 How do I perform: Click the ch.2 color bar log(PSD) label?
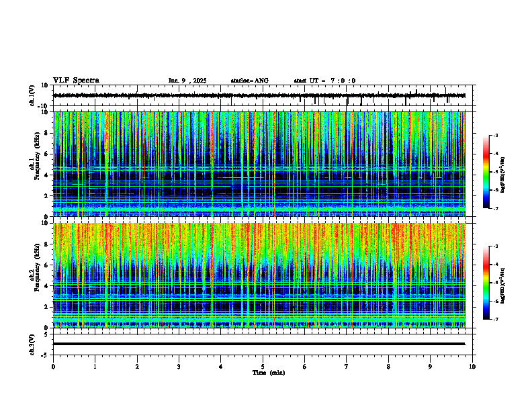tap(503, 285)
